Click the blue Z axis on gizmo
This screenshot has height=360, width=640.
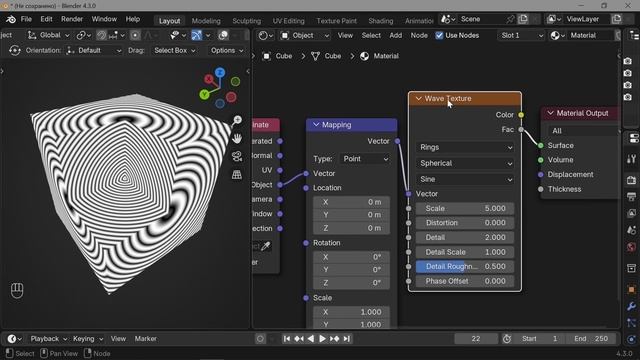coord(220,73)
